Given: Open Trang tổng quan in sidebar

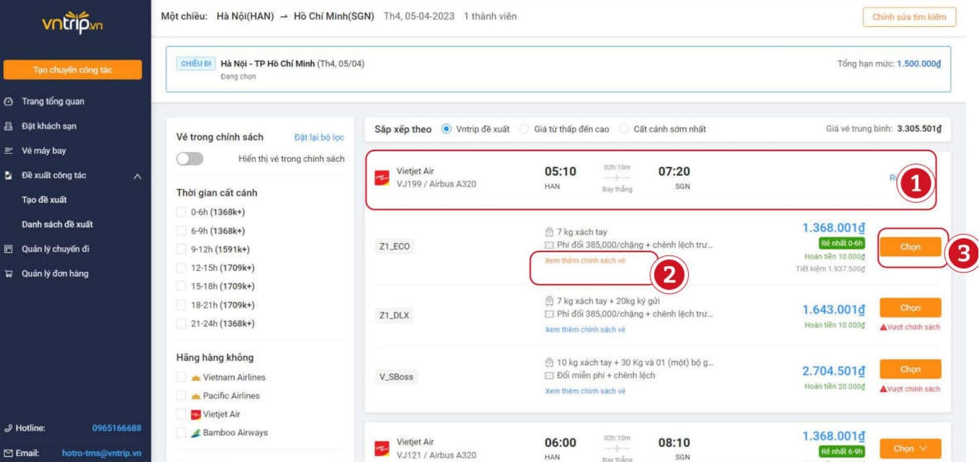Looking at the screenshot, I should 53,102.
